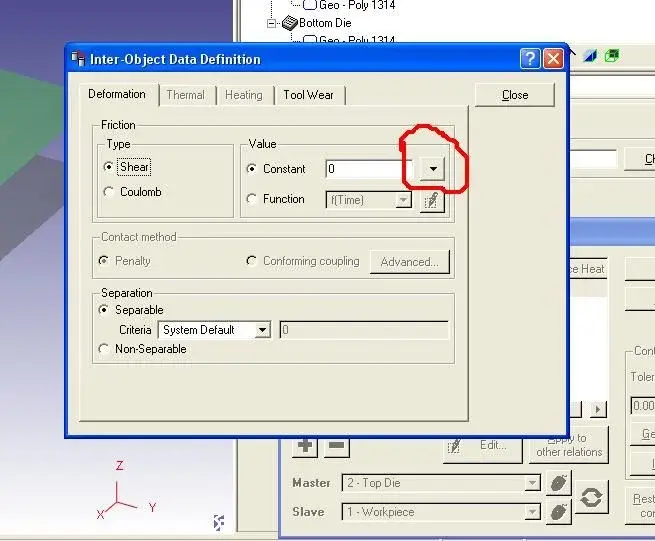Switch to the Deformation tab
The width and height of the screenshot is (655, 541).
tap(117, 94)
